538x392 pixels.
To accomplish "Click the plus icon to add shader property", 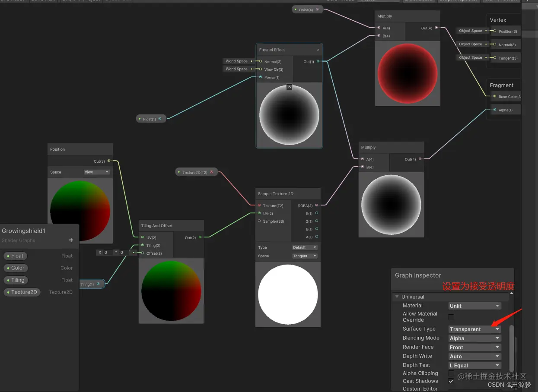I will [71, 240].
